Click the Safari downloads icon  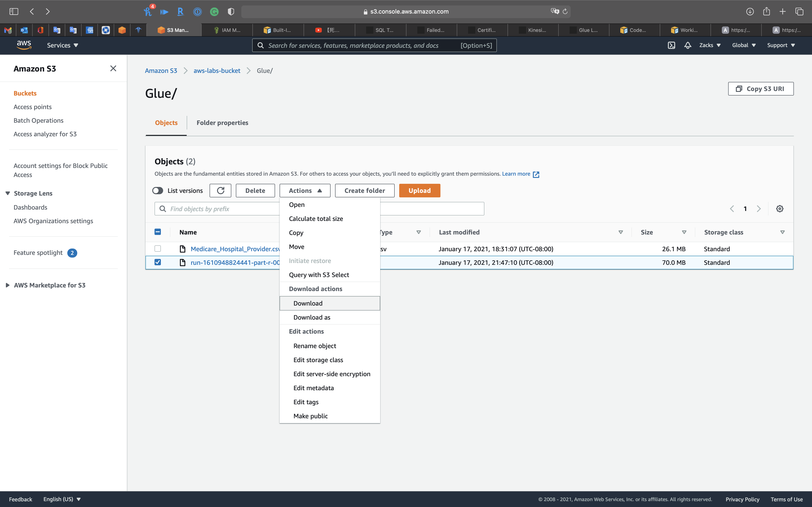(750, 11)
